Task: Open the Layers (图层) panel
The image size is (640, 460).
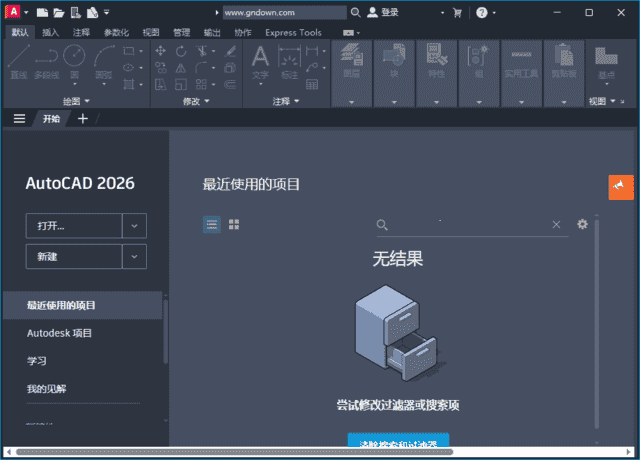Action: tap(351, 73)
